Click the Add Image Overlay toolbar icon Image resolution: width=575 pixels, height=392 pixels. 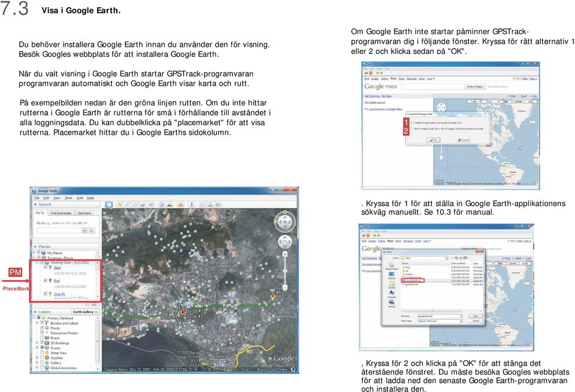point(143,204)
